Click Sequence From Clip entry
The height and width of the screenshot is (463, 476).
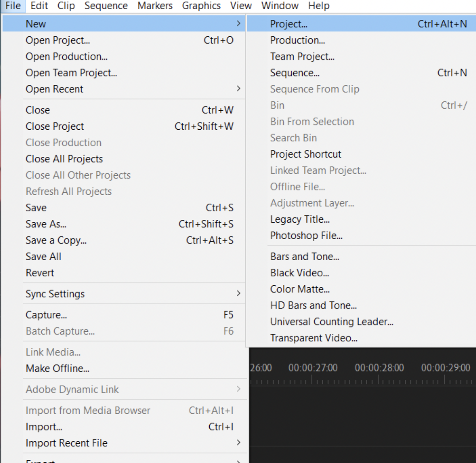coord(361,89)
